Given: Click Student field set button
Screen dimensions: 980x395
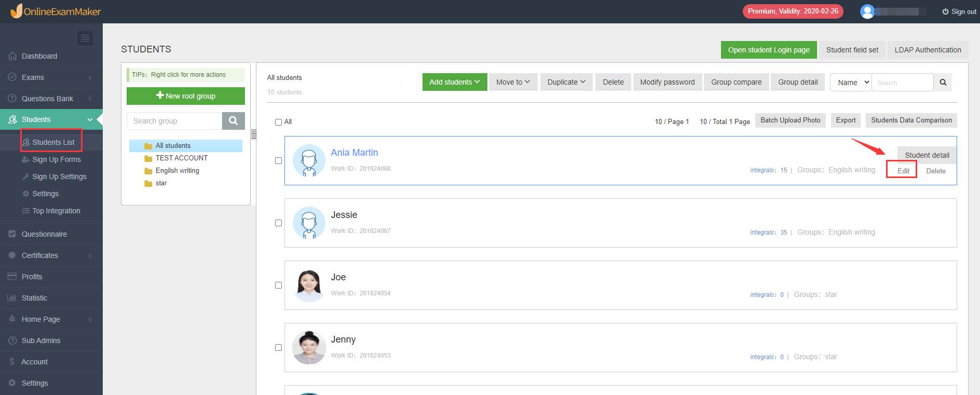Looking at the screenshot, I should (852, 50).
